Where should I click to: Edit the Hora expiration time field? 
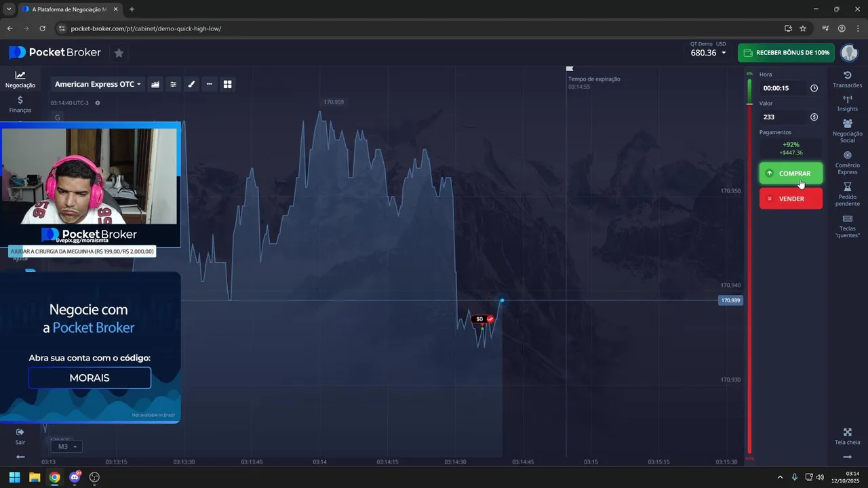(785, 88)
